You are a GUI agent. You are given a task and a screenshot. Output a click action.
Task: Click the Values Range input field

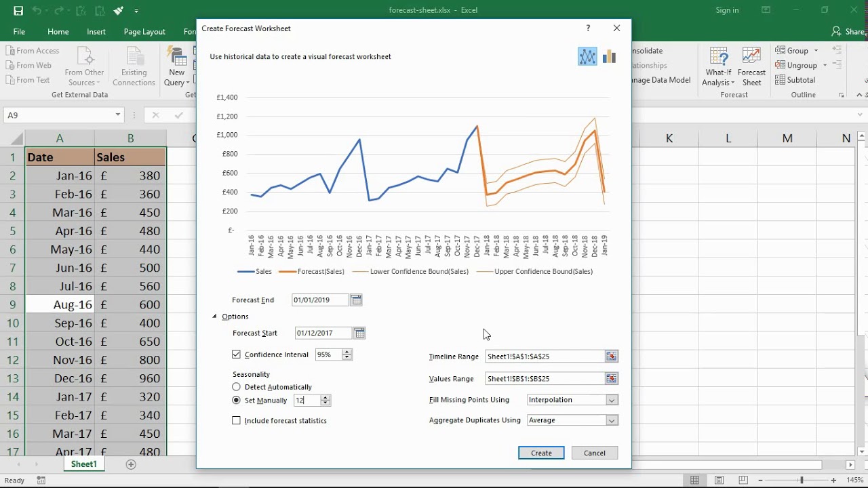tap(545, 379)
